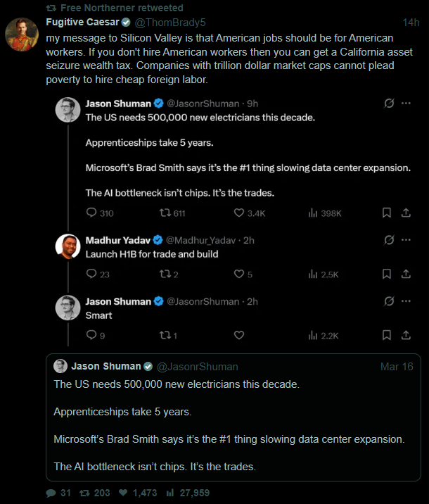Screen dimensions: 429x504
Task: Click Grok icon on Madhur Yadav's tweet
Action: (388, 240)
